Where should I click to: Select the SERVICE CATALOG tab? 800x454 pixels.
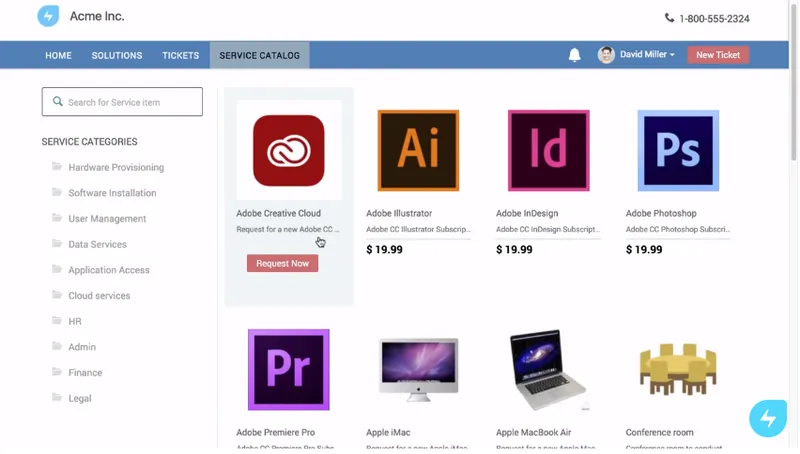point(260,55)
